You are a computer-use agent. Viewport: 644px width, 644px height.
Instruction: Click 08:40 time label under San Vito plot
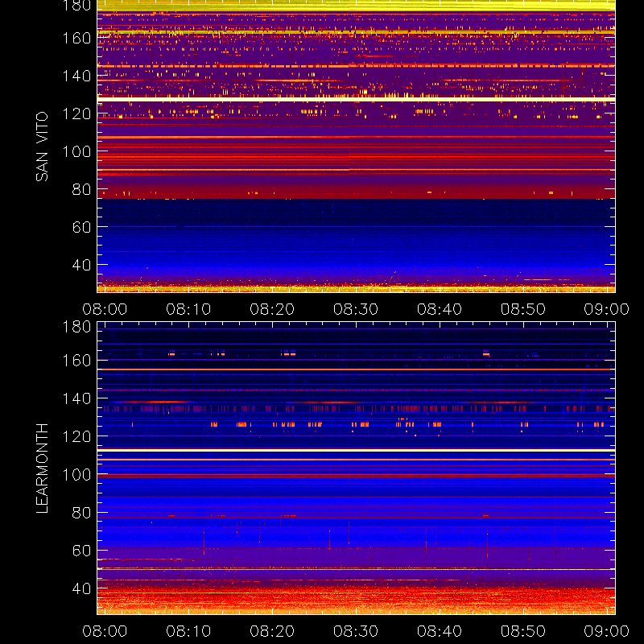click(x=440, y=309)
